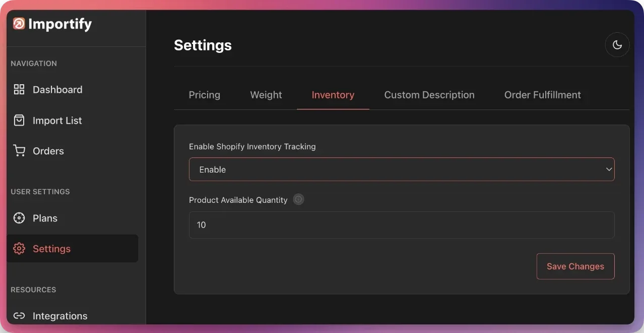Click the RESOURCES section label
Screen dimensions: 644x333
33,290
